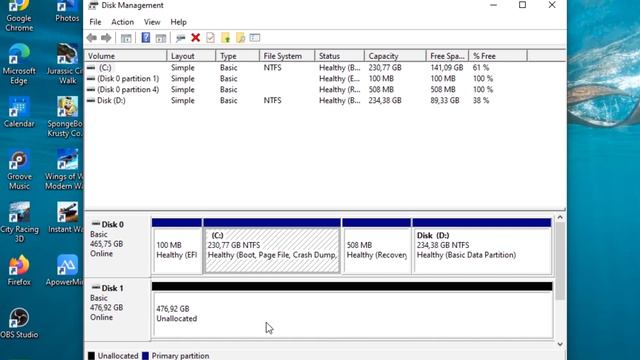Sort by the % Free column header
Screen dimensions: 640x360
[498, 56]
